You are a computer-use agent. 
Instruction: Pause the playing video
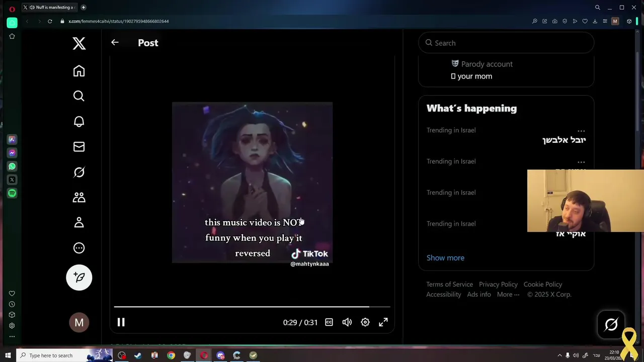coord(121,322)
